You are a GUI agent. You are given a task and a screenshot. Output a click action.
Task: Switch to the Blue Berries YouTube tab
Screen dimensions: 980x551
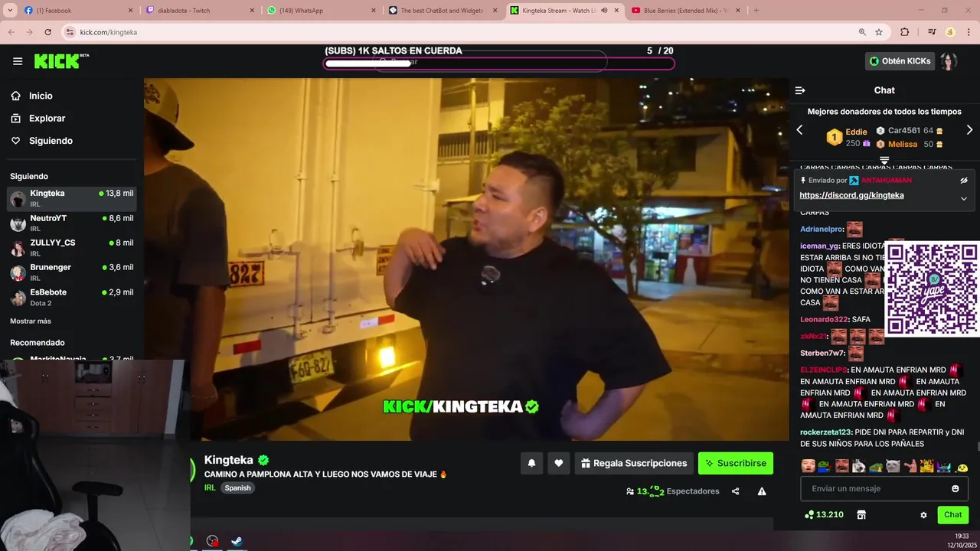pos(685,11)
